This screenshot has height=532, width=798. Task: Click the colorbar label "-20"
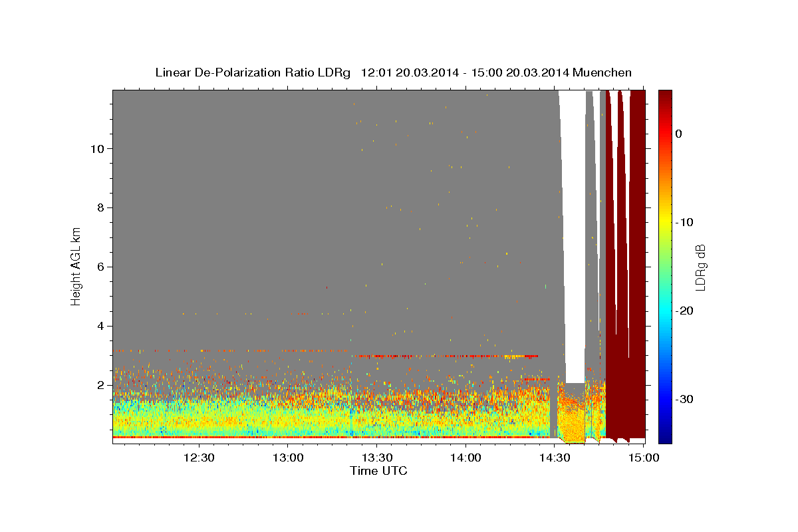pyautogui.click(x=684, y=311)
